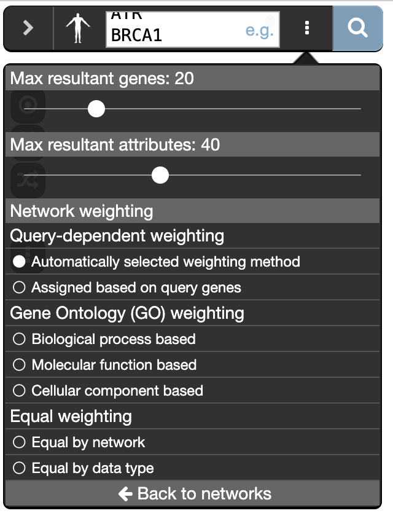Viewport: 393px width, 532px height.
Task: Click the Gene Ontology (GO) weighting heading
Action: (127, 313)
